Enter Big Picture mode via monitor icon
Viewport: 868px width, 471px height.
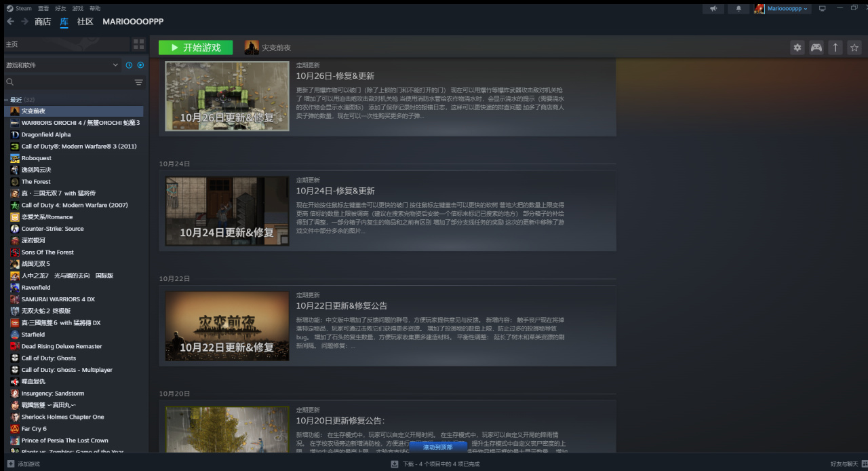point(823,8)
